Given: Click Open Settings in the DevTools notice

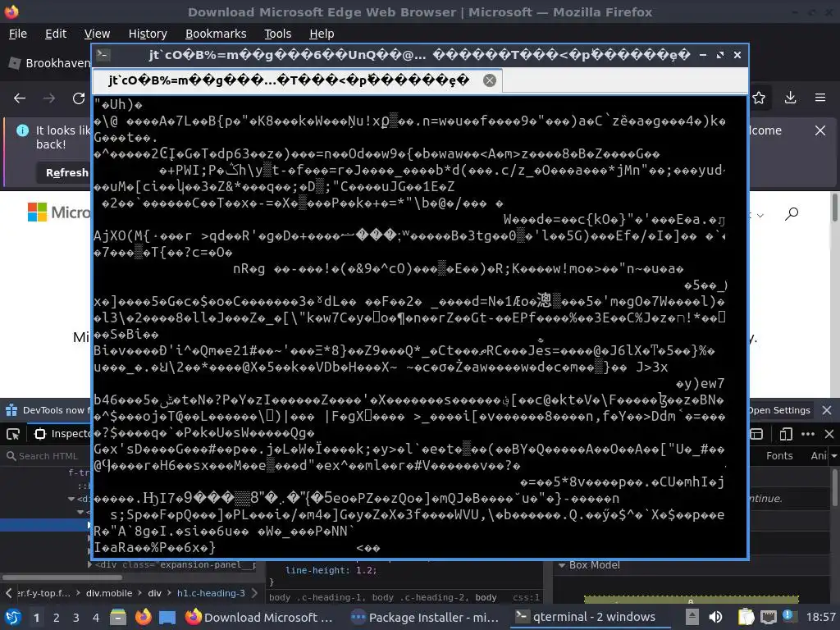Looking at the screenshot, I should click(x=779, y=410).
